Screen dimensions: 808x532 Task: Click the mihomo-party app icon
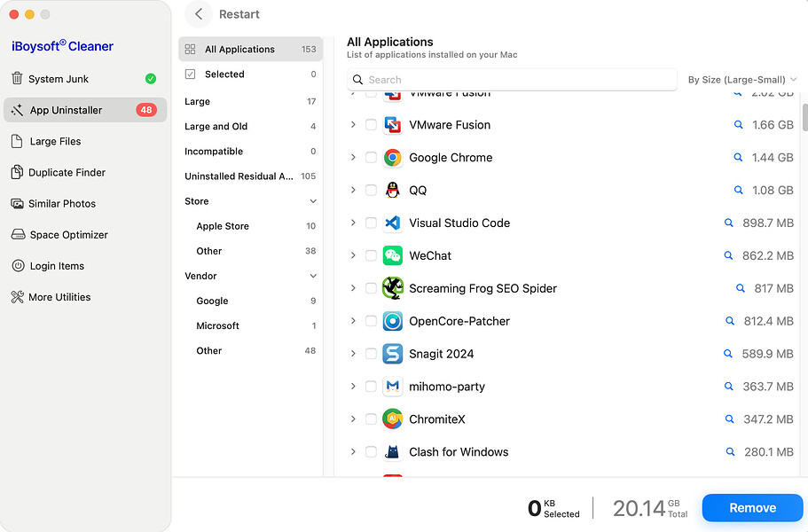(393, 387)
